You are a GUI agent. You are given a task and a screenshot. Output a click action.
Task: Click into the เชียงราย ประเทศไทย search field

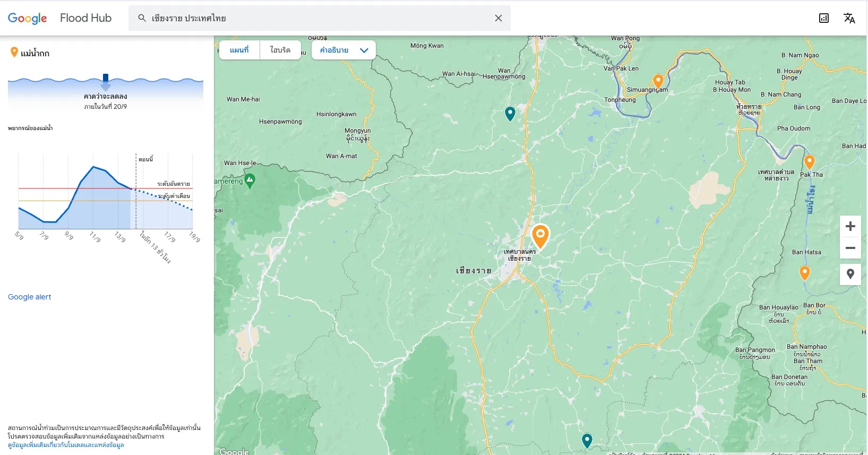coord(320,18)
